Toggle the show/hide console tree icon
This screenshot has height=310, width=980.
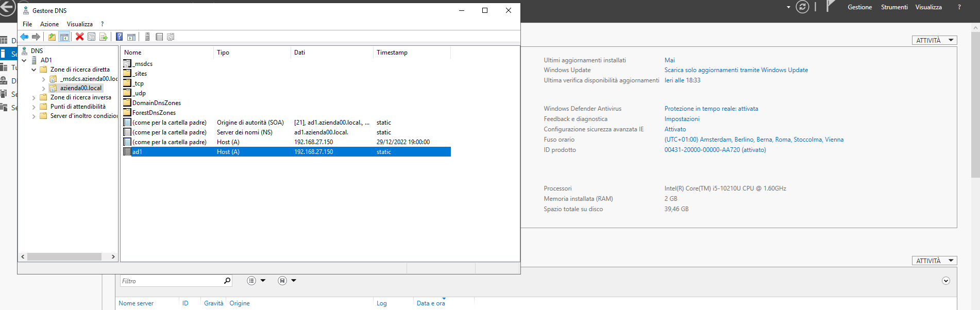[x=64, y=37]
